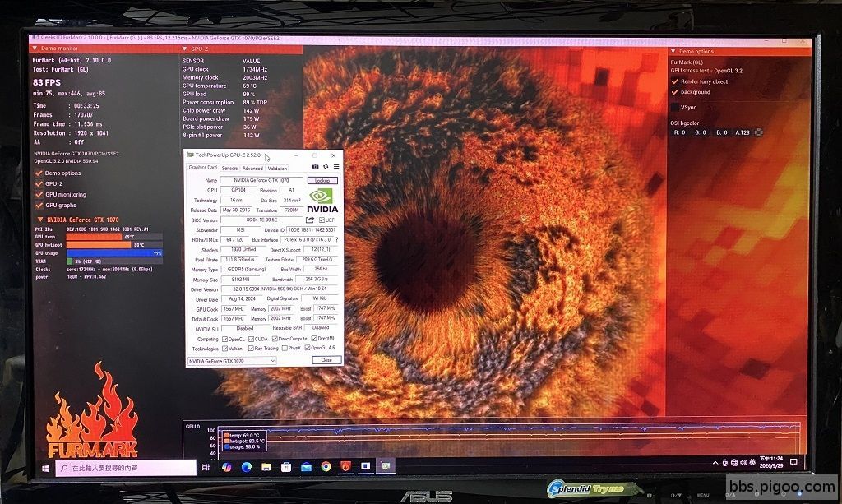Toggle the GPU graphs checkbox

point(39,205)
